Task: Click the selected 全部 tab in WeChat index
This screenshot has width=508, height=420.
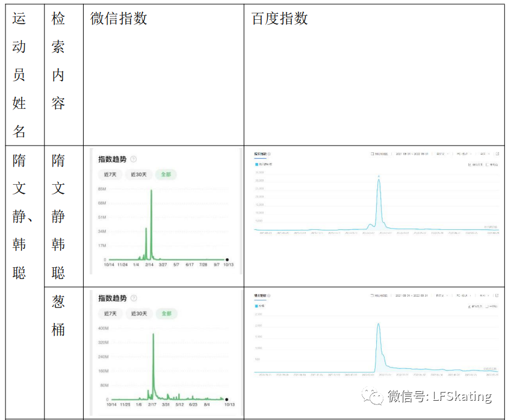Action: click(x=166, y=174)
